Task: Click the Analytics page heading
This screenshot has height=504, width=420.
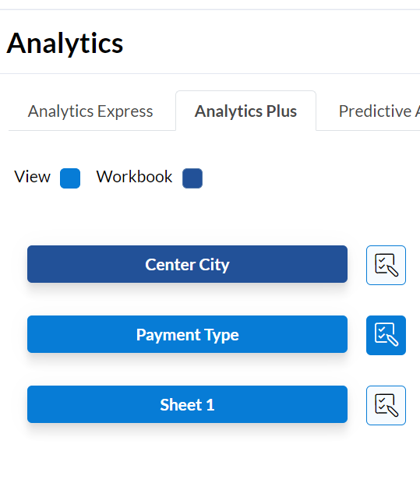Action: (65, 44)
